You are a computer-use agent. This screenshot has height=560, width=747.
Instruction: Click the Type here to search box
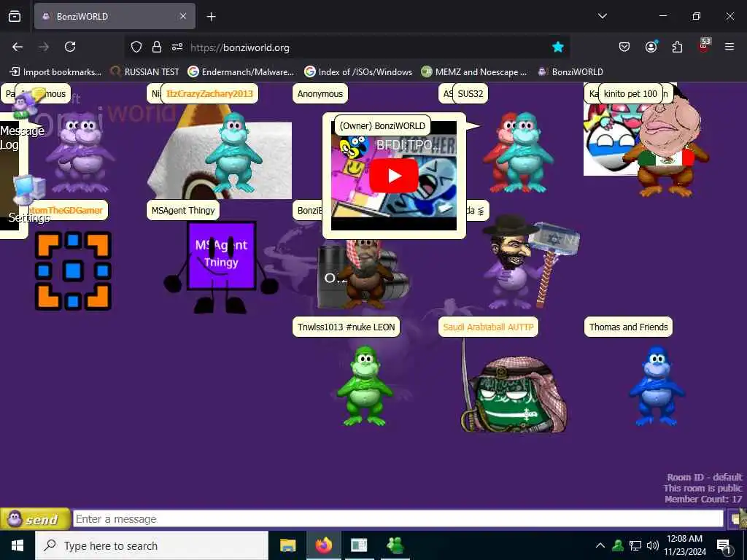coord(152,545)
